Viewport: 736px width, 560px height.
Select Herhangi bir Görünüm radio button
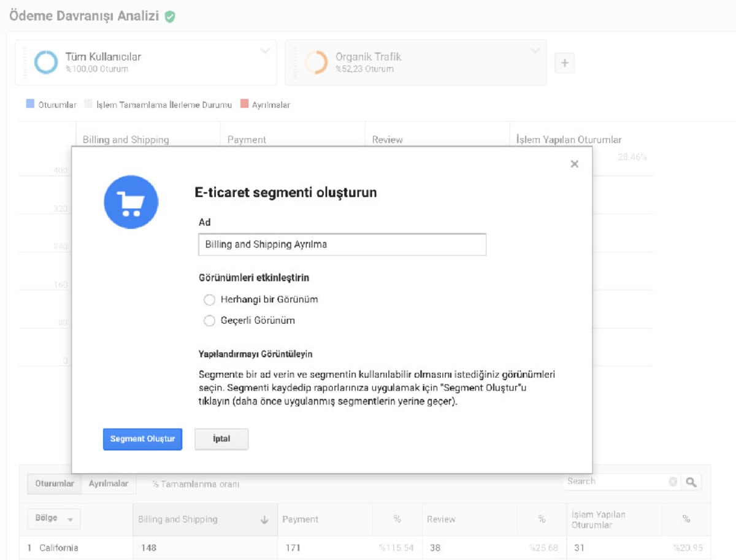click(209, 300)
